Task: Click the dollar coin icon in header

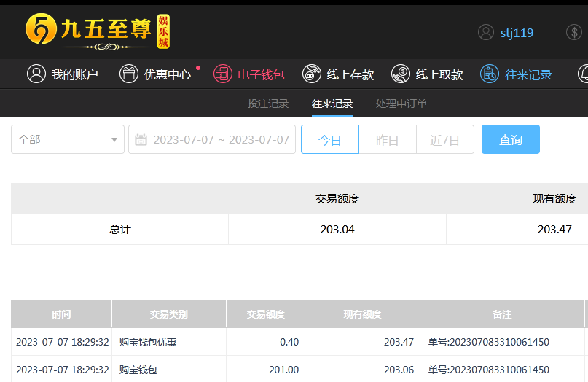Action: (x=573, y=32)
